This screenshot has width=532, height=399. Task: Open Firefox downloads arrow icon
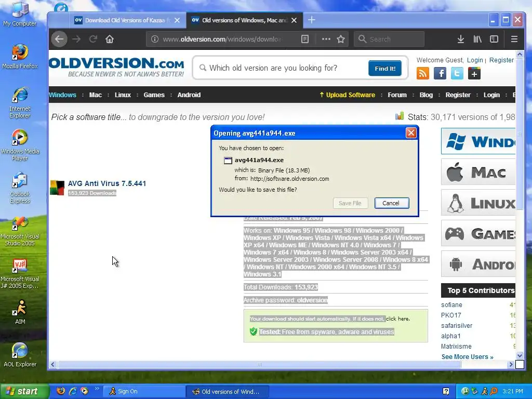click(460, 39)
